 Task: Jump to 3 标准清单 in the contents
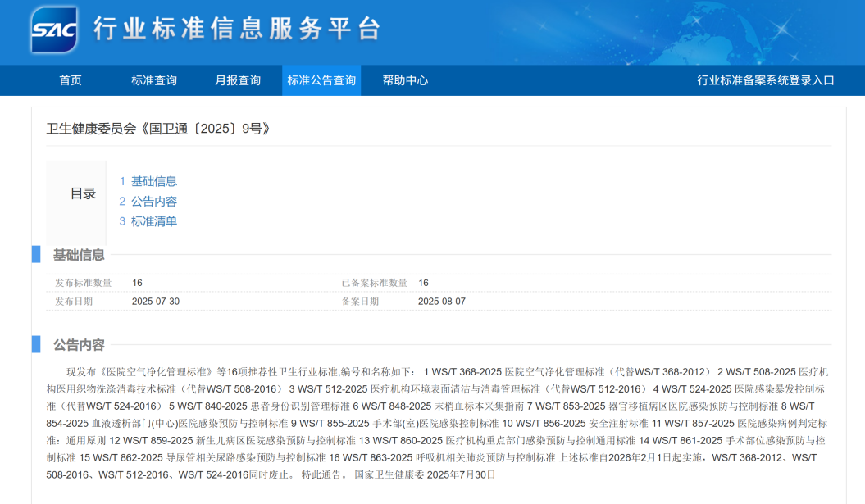point(148,221)
